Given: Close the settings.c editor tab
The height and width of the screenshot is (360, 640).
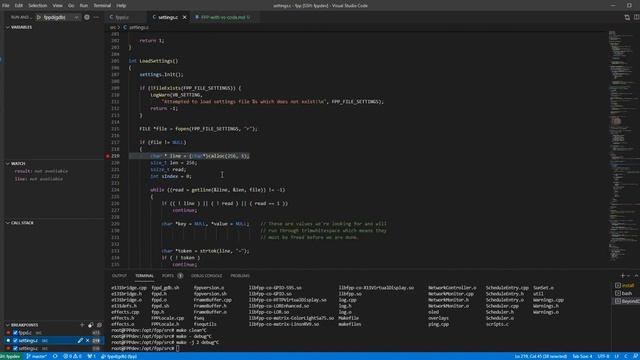Looking at the screenshot, I should pyautogui.click(x=184, y=17).
